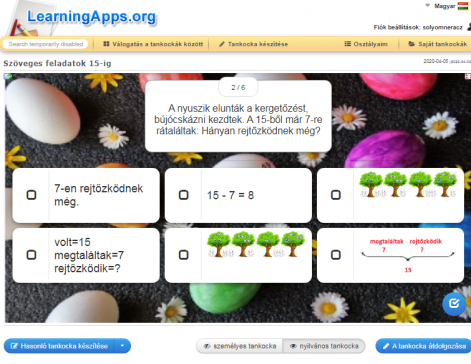Click the fullscreen icon at top-right of exercise

click(x=468, y=77)
